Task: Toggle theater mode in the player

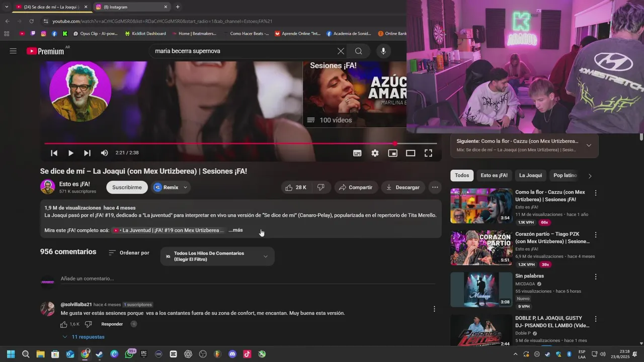Action: pyautogui.click(x=411, y=153)
